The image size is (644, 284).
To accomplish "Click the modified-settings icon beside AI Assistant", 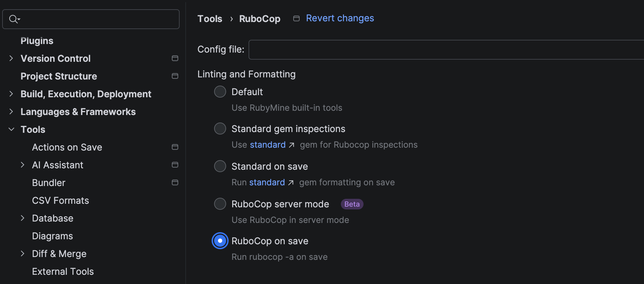I will click(x=175, y=164).
